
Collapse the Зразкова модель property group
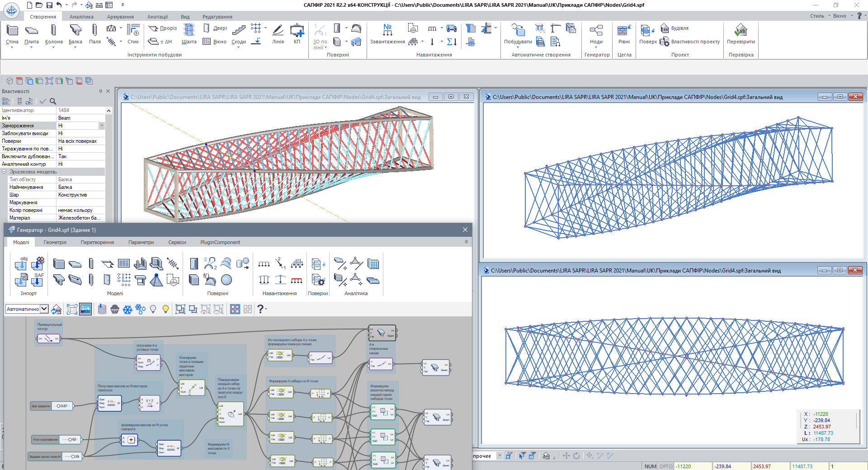click(x=4, y=172)
